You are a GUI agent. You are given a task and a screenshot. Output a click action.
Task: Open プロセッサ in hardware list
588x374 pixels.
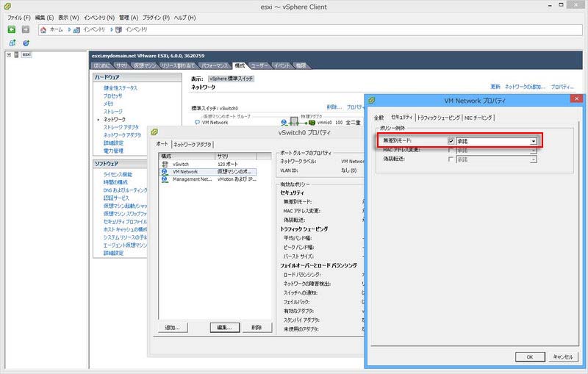112,96
